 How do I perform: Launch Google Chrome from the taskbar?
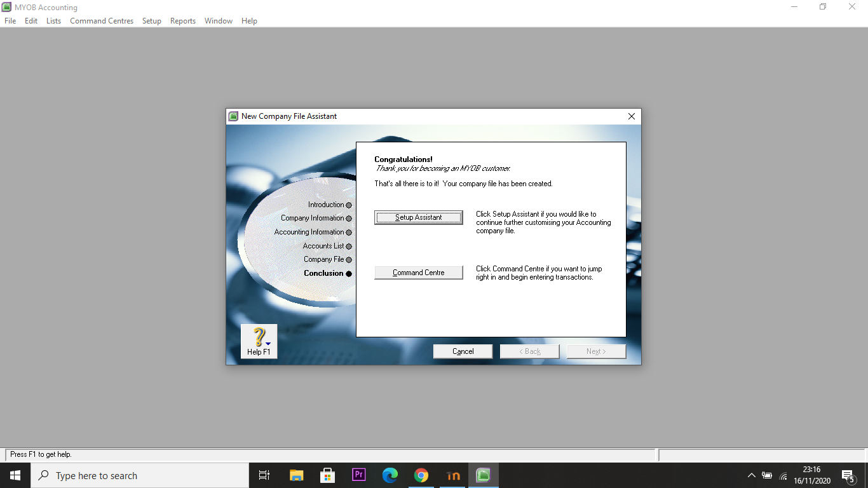421,475
